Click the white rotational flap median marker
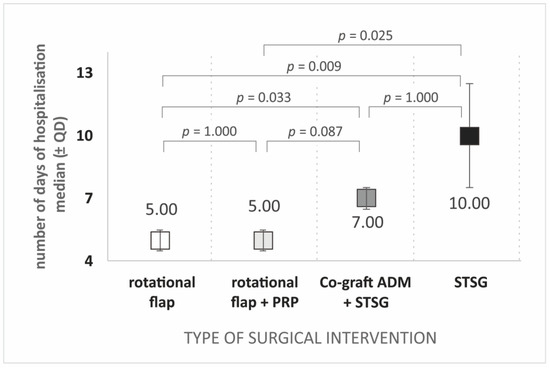The image size is (550, 369). tap(160, 241)
